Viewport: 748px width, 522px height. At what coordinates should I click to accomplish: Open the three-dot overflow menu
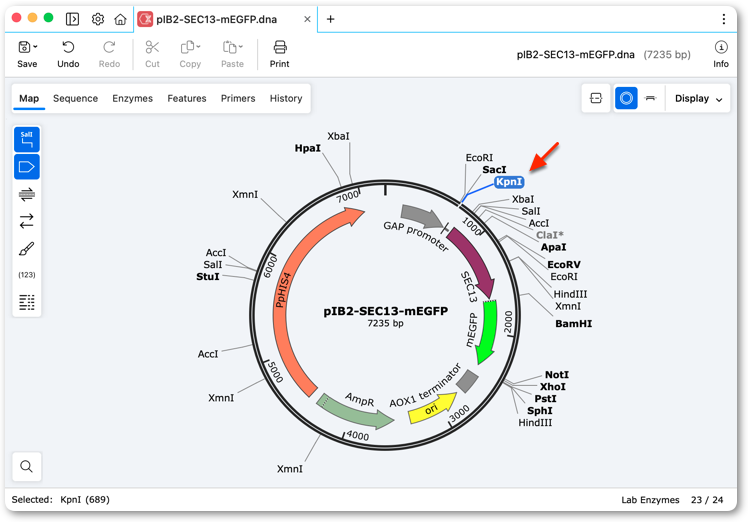724,19
